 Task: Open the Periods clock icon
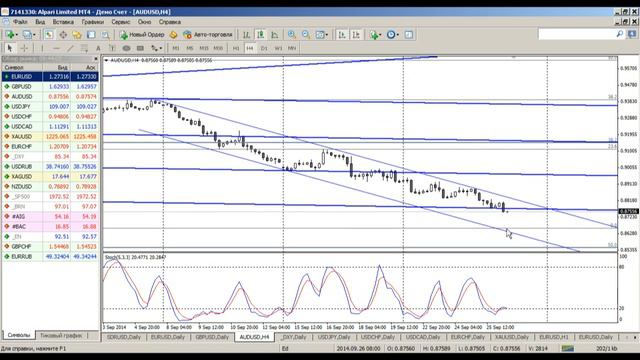click(x=391, y=35)
